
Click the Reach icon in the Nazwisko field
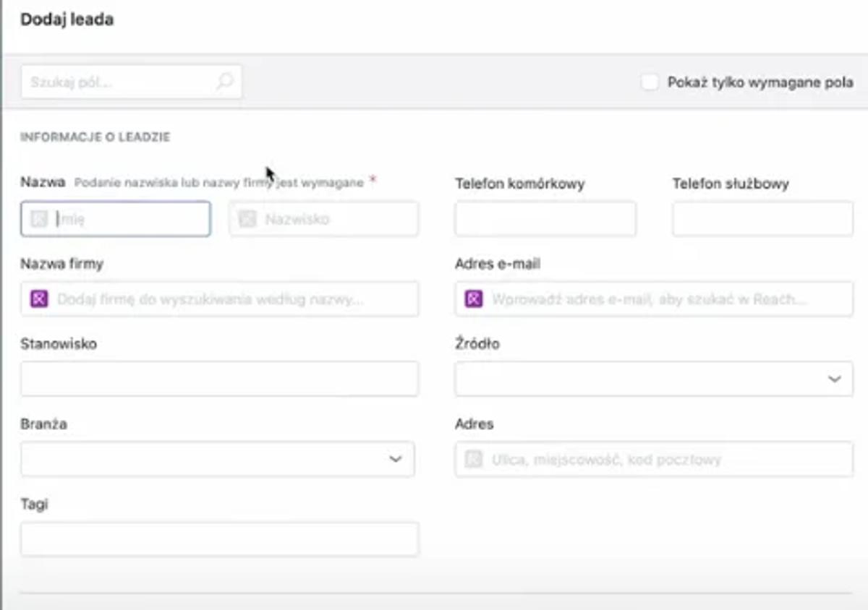coord(247,219)
